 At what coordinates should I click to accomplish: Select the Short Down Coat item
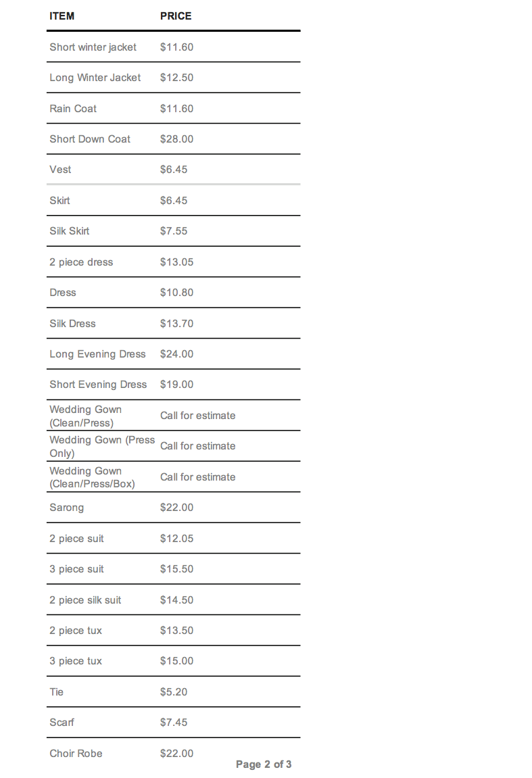[x=90, y=139]
